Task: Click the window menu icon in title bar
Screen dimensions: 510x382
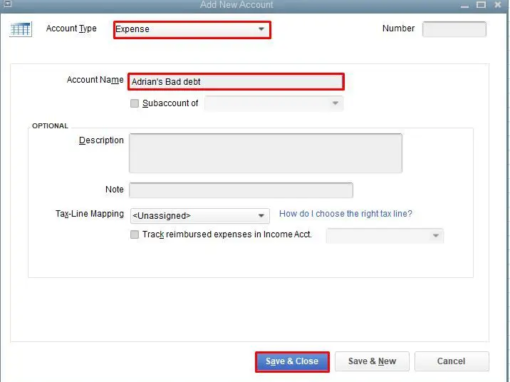Action: [7, 4]
